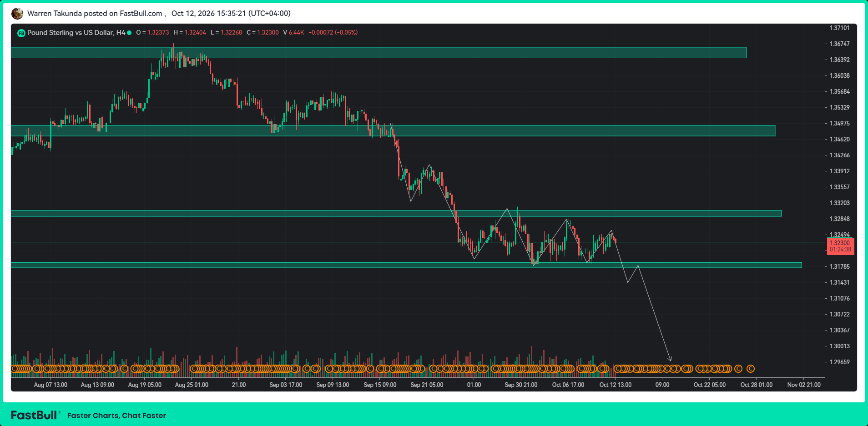
Task: Click time axis label Sep 03 17:00
Action: click(286, 385)
